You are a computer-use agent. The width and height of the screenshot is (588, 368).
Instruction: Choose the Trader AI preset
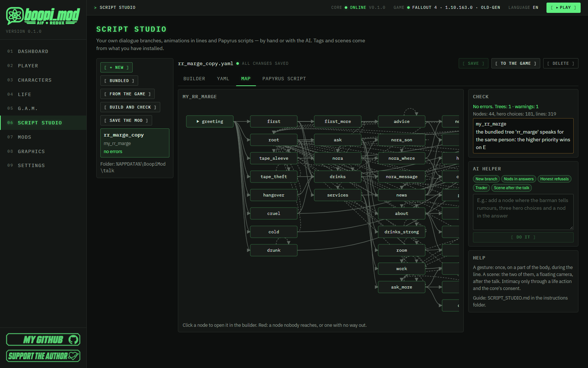tap(481, 188)
